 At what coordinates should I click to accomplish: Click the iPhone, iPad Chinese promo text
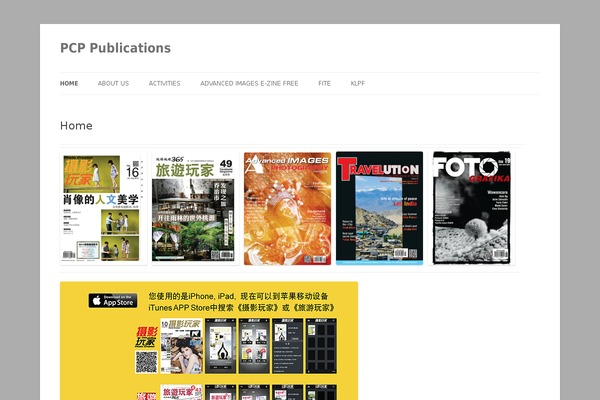coord(241,302)
